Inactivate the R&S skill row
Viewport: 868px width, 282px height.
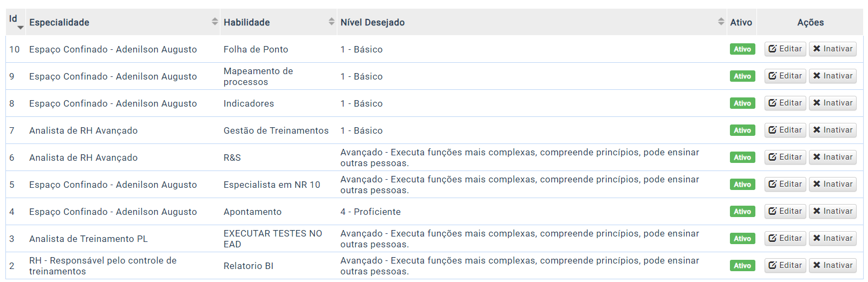[833, 157]
